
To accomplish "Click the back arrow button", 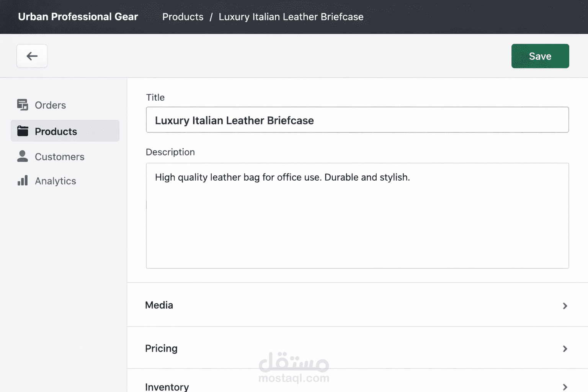I will pos(32,56).
